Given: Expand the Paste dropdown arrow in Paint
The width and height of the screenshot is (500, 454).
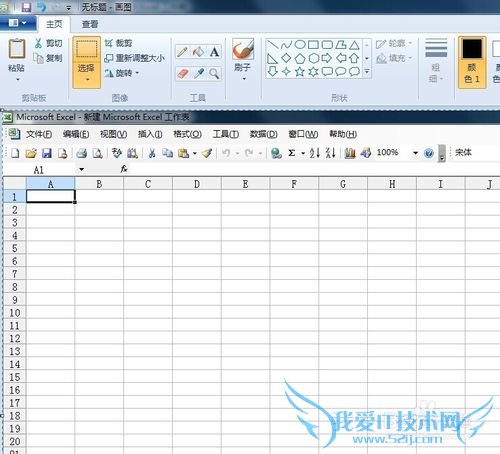Looking at the screenshot, I should (x=17, y=80).
